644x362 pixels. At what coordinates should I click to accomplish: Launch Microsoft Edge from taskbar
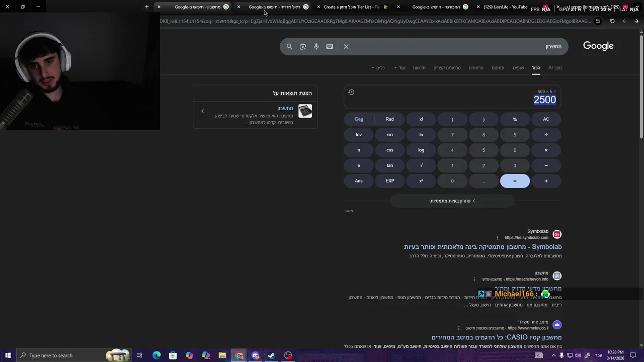156,355
